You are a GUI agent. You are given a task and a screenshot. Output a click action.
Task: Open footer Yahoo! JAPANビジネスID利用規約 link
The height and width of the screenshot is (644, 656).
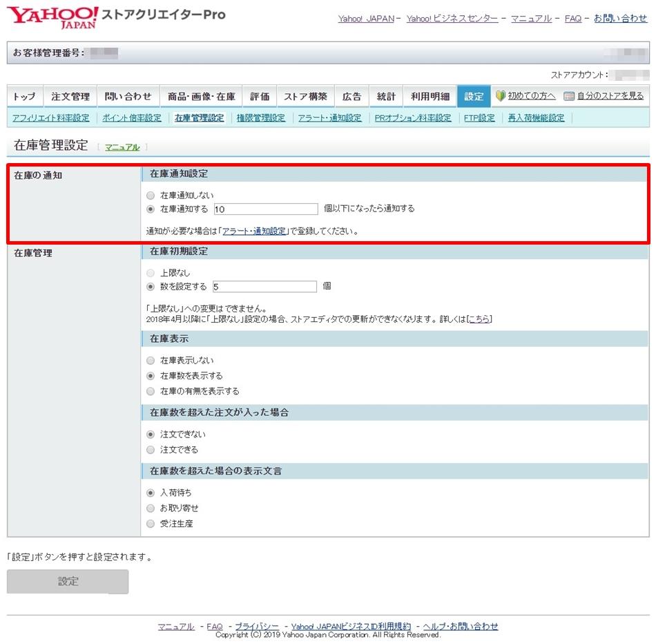click(351, 627)
